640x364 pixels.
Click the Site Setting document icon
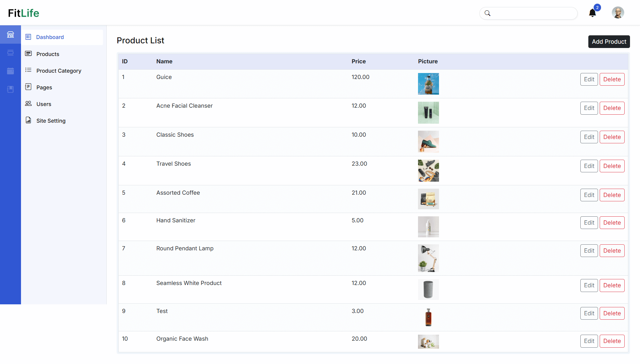(x=28, y=120)
